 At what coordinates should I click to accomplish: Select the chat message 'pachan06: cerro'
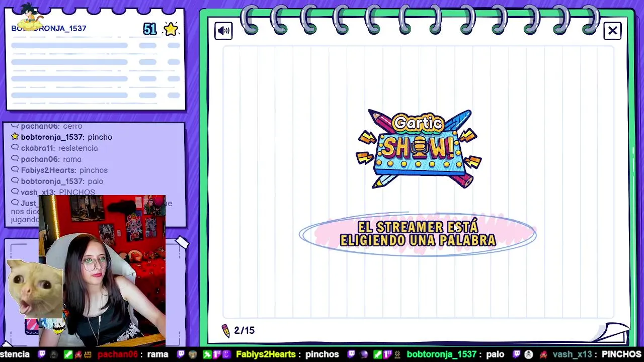tap(51, 126)
